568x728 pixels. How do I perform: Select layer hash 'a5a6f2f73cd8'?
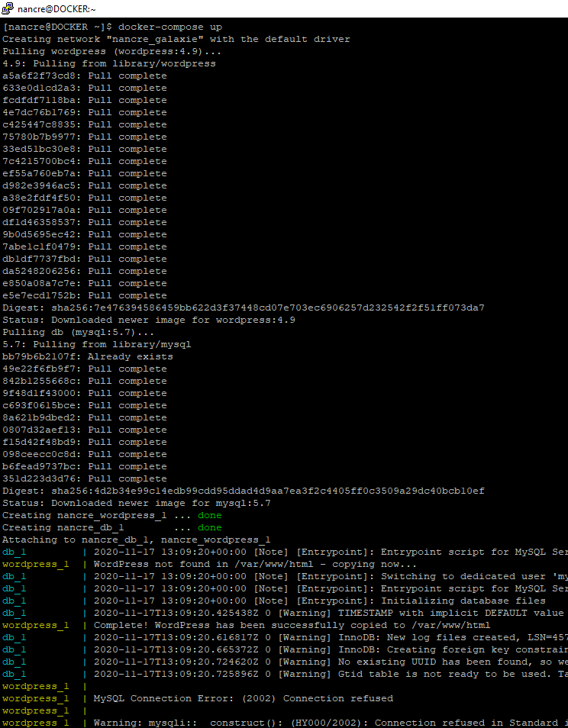38,76
